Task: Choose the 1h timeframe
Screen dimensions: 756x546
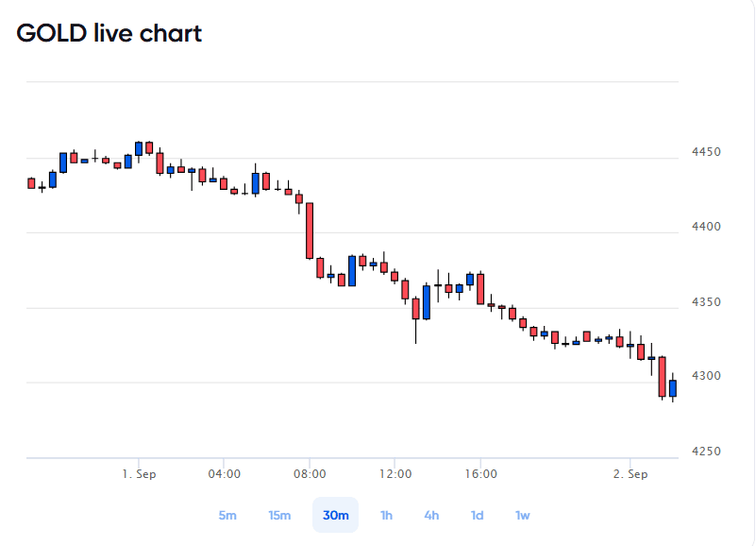Action: point(386,515)
